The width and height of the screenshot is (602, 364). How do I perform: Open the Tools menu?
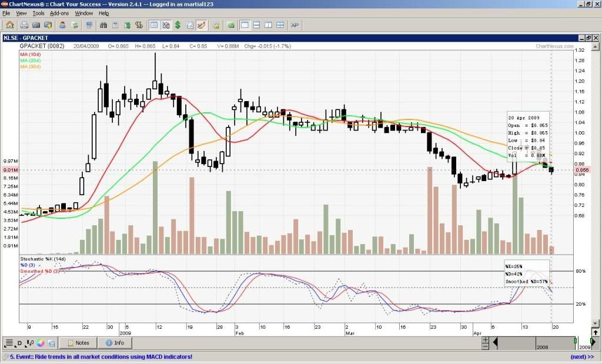[x=38, y=13]
